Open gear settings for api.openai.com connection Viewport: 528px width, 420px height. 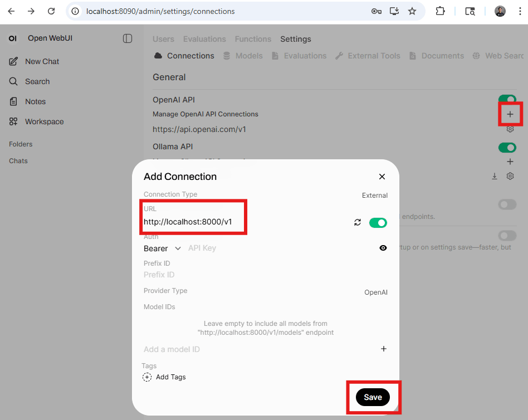[510, 129]
